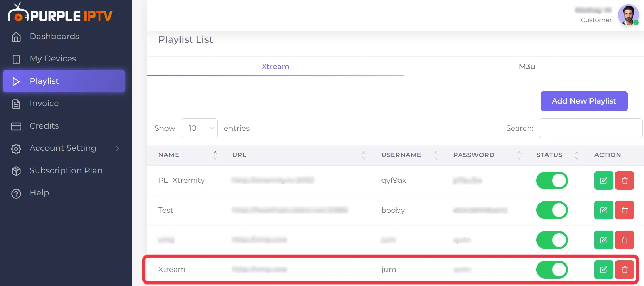The width and height of the screenshot is (644, 286).
Task: Click the Customer role label
Action: coord(596,20)
